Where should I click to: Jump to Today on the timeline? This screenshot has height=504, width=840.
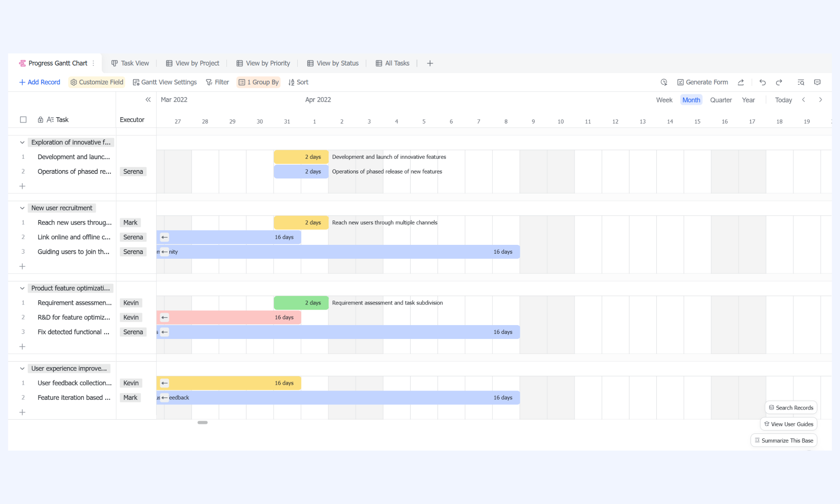point(783,100)
